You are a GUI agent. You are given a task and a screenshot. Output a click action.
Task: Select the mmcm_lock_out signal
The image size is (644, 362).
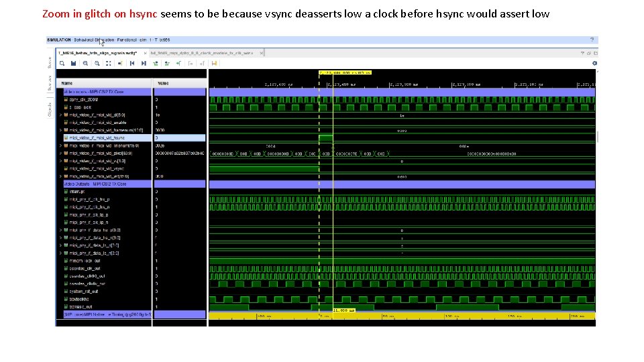(85, 261)
